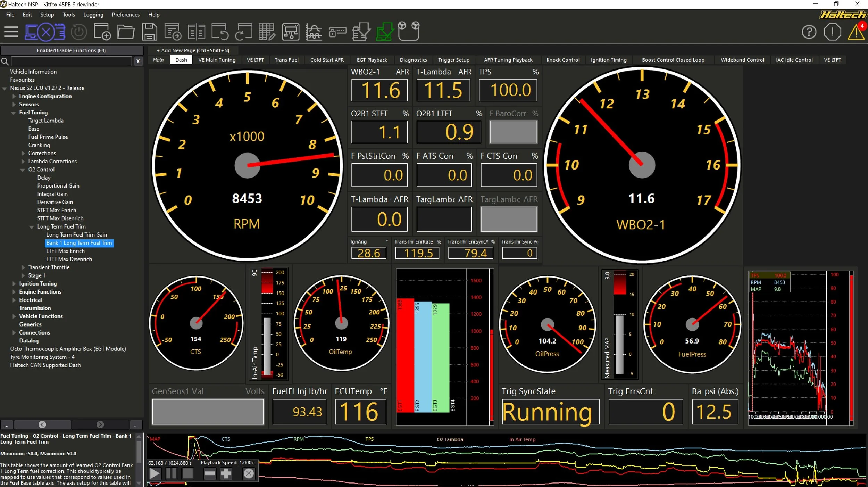Open the folder icon in toolbar
868x487 pixels.
126,32
